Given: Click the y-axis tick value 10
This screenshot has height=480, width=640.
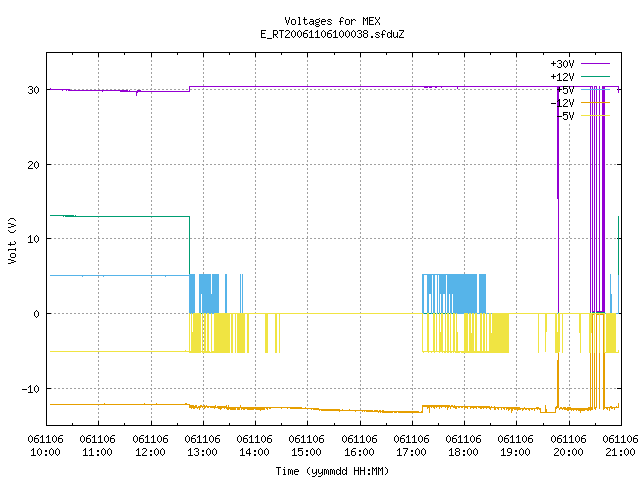Looking at the screenshot, I should point(33,239).
